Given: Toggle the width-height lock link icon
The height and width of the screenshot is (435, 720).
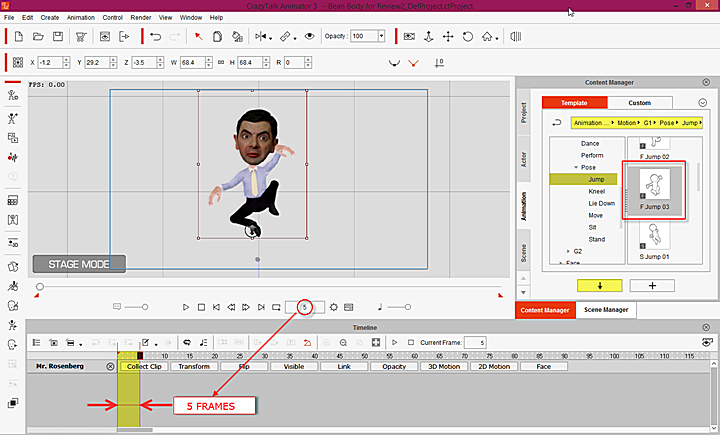Looking at the screenshot, I should (221, 62).
